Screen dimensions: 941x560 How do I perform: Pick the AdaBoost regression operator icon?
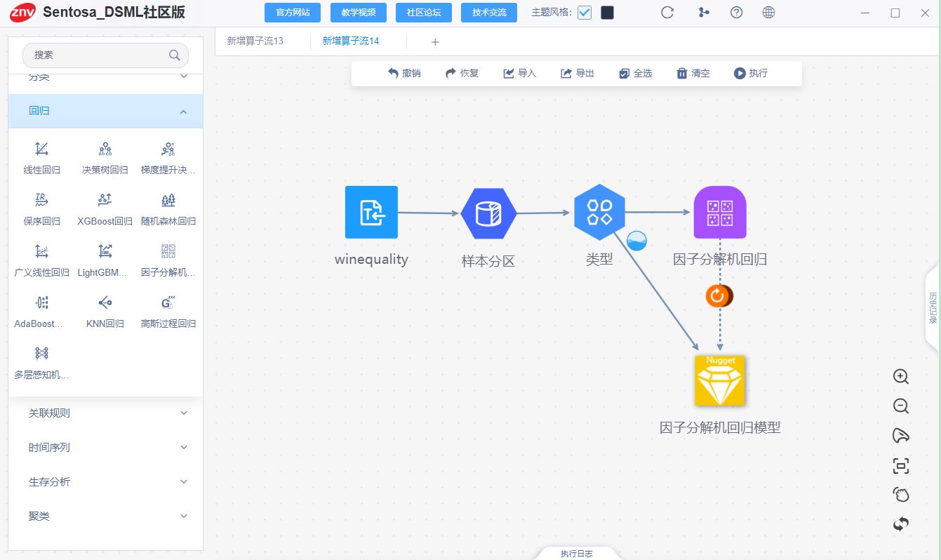(42, 302)
